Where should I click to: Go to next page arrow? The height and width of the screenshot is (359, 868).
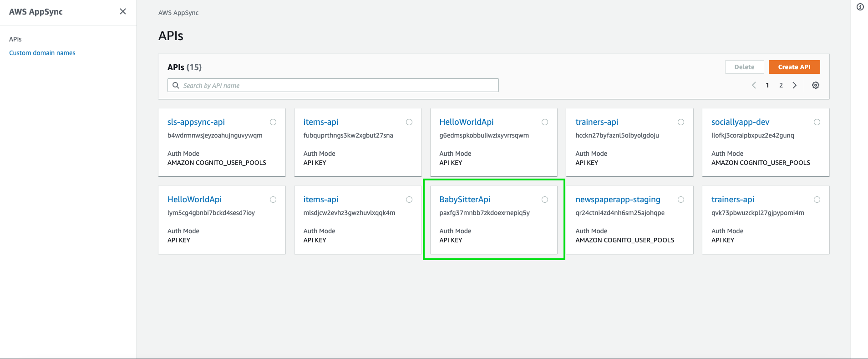(795, 85)
